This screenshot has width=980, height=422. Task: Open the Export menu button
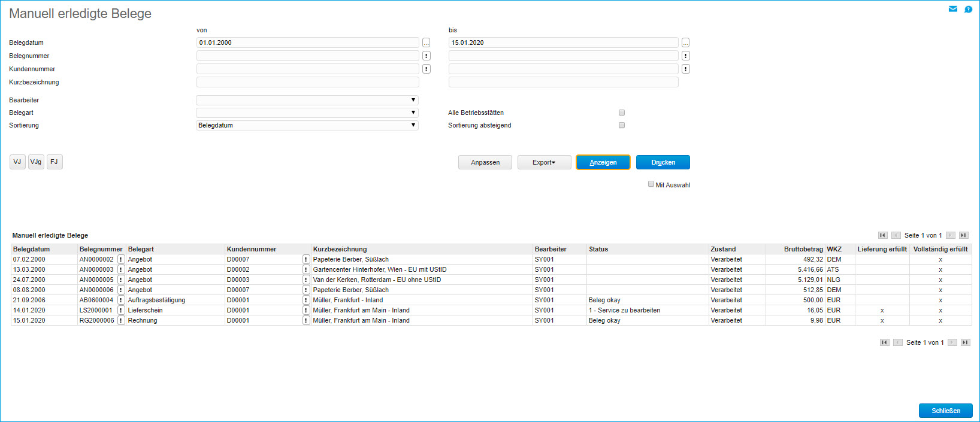click(x=544, y=162)
